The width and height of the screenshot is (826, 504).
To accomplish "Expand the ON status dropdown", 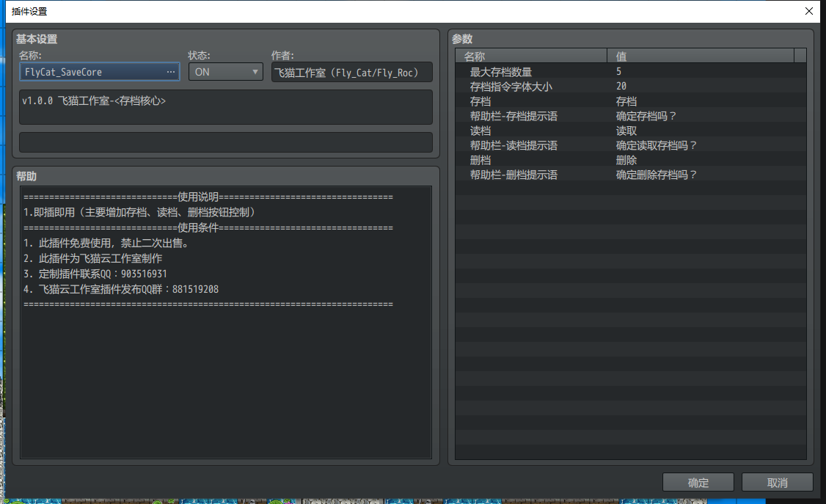I will (225, 72).
